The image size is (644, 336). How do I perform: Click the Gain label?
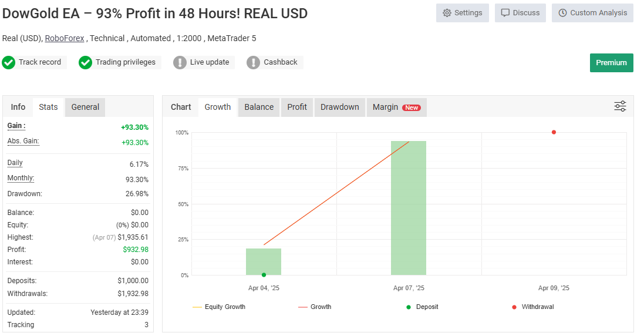[x=16, y=126]
